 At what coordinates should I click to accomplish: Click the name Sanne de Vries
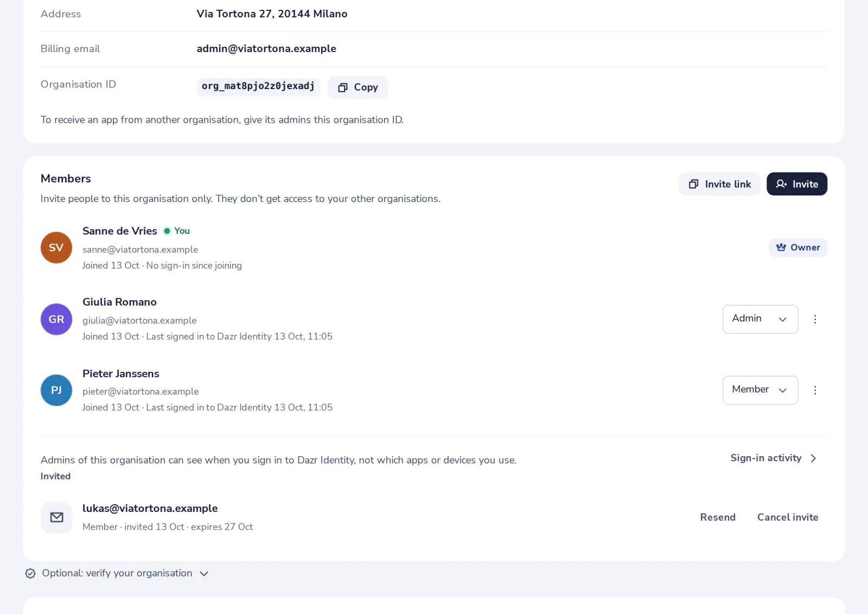click(120, 231)
